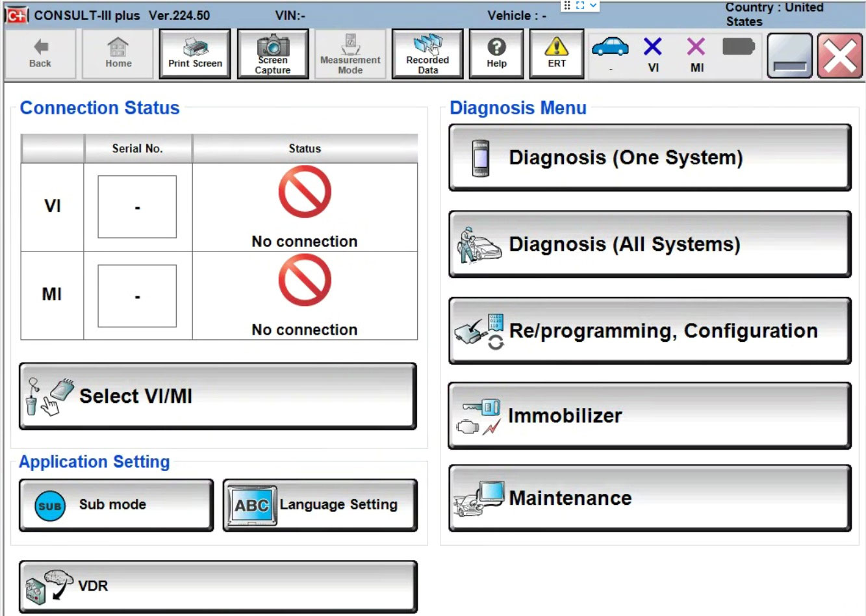Launch the Immobilizer function
Screen dimensions: 866x616
(650, 415)
